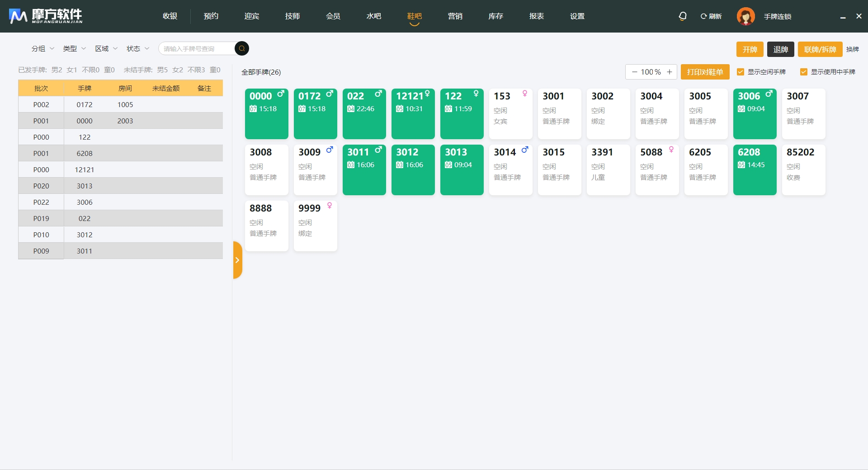Click the calendar icon on card 6208
868x470 pixels.
tap(741, 165)
